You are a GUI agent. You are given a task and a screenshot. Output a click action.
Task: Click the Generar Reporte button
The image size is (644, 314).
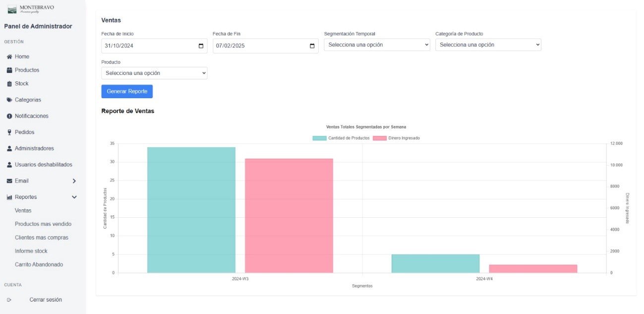click(x=127, y=91)
